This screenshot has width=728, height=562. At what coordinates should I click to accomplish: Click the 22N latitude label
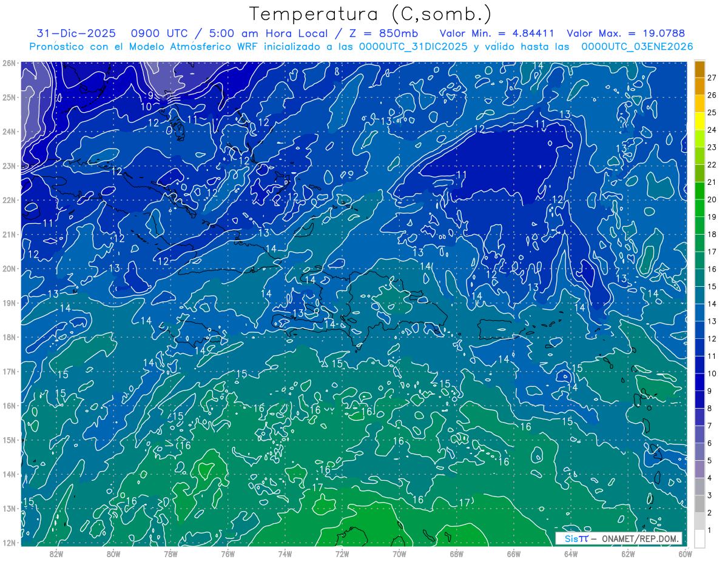click(x=9, y=200)
